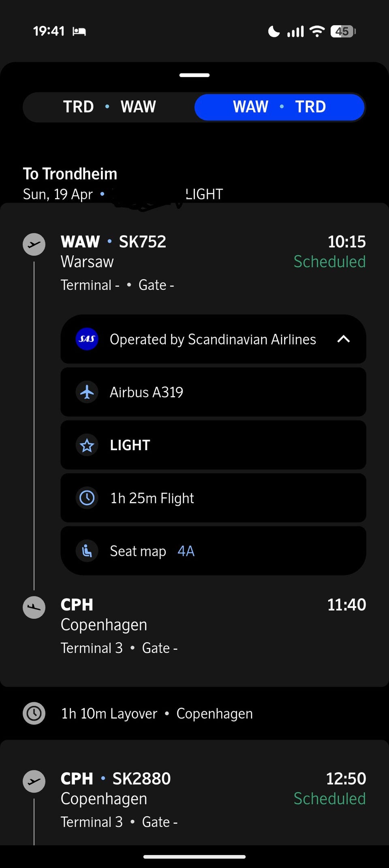Tap the SAS airline logo icon
The height and width of the screenshot is (868, 389).
[x=87, y=339]
